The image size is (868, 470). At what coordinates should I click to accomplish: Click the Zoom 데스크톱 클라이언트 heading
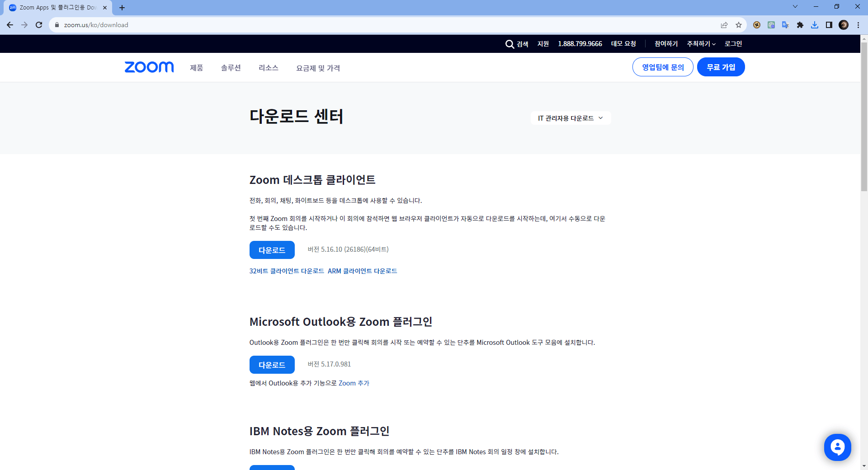[312, 180]
